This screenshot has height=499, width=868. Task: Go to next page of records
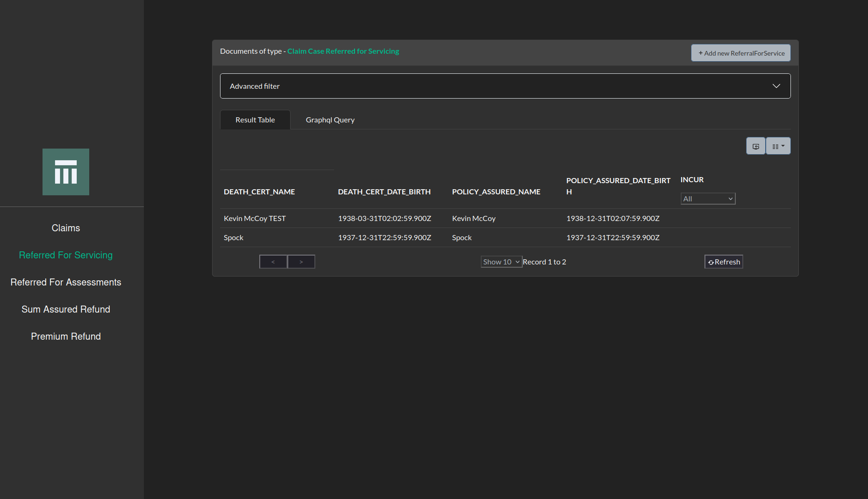[x=301, y=262]
